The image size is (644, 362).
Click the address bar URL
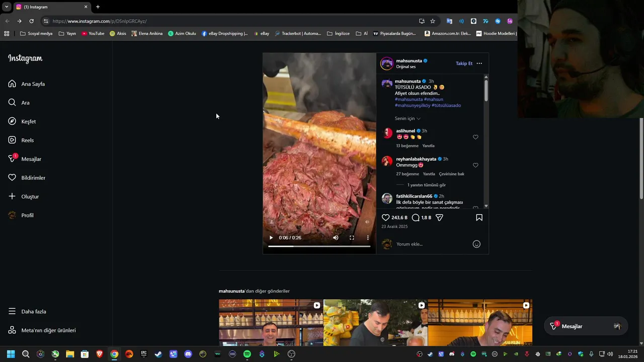(x=100, y=21)
